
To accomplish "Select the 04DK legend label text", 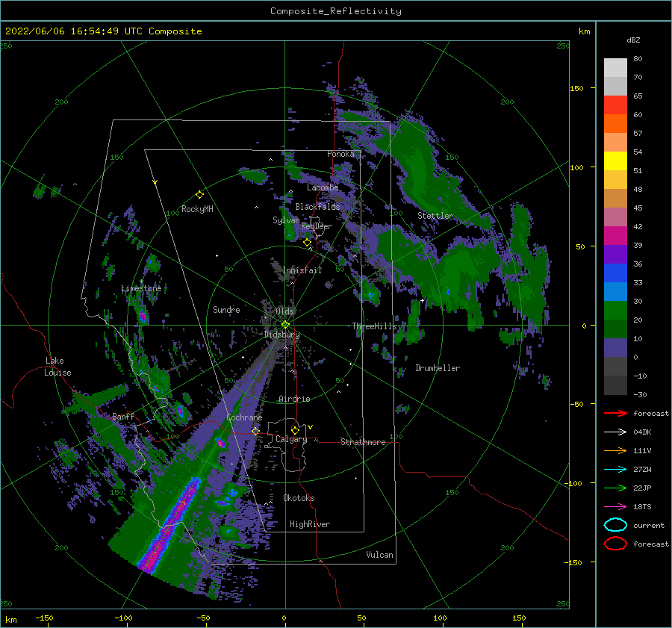I will click(x=642, y=432).
